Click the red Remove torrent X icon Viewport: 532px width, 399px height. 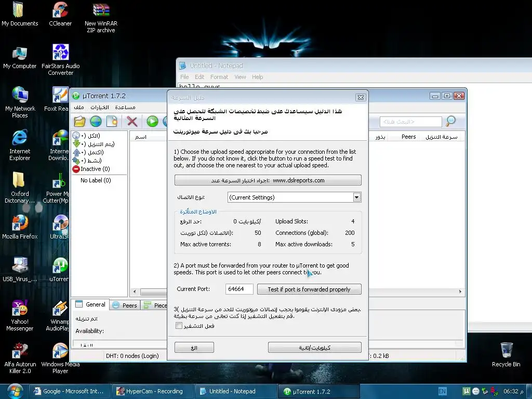[132, 121]
